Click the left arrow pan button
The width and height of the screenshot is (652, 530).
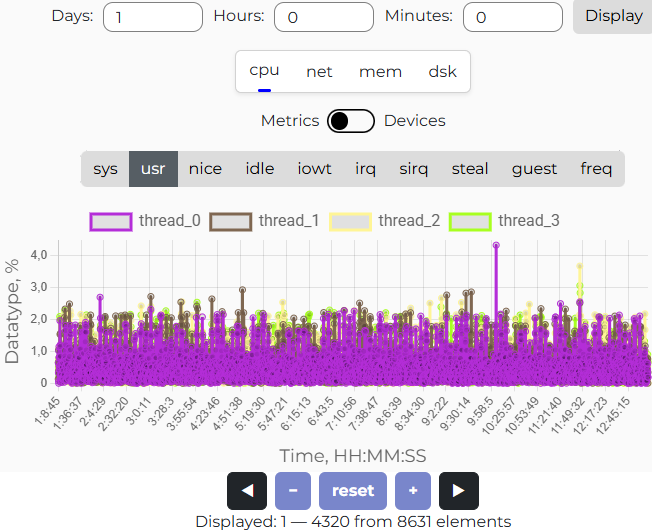point(247,491)
